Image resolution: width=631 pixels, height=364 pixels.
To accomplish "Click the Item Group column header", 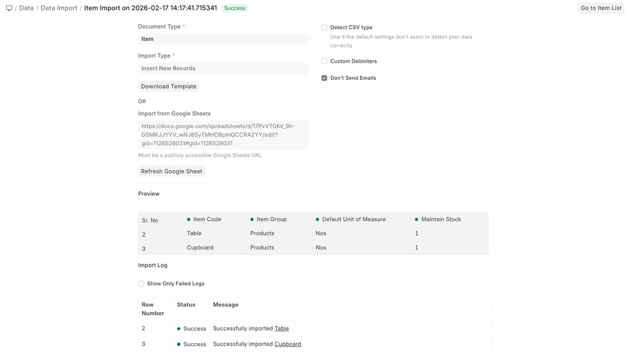I will click(271, 219).
